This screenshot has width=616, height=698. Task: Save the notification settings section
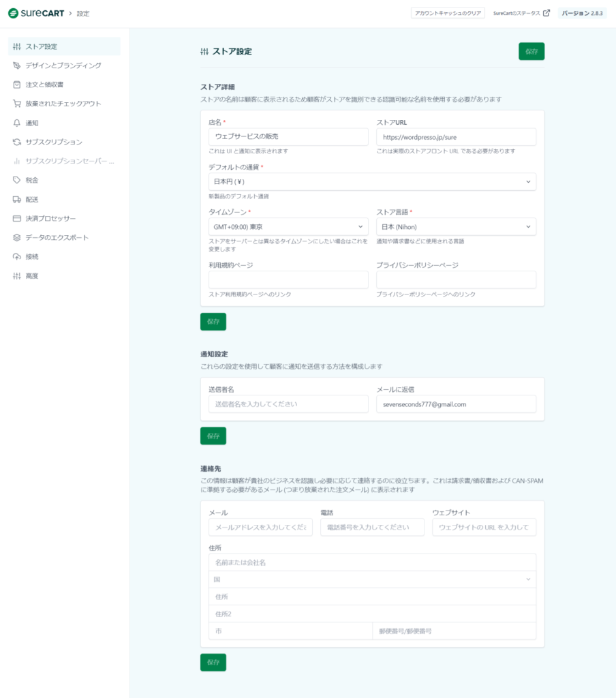click(213, 436)
